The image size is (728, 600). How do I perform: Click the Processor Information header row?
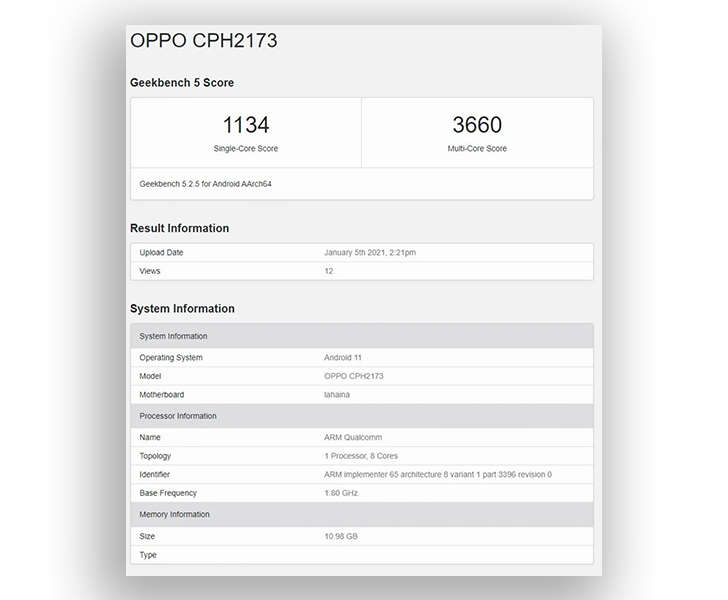362,416
